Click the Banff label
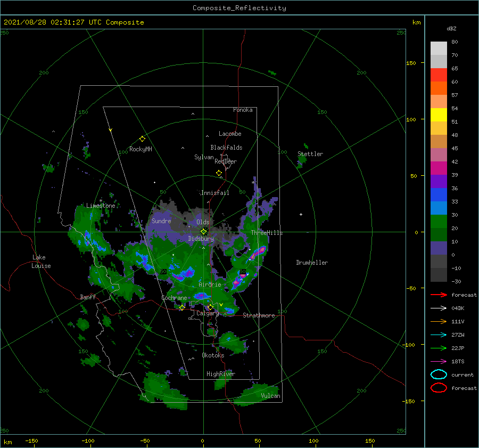Screen dimensions: 479x448 tap(88, 297)
